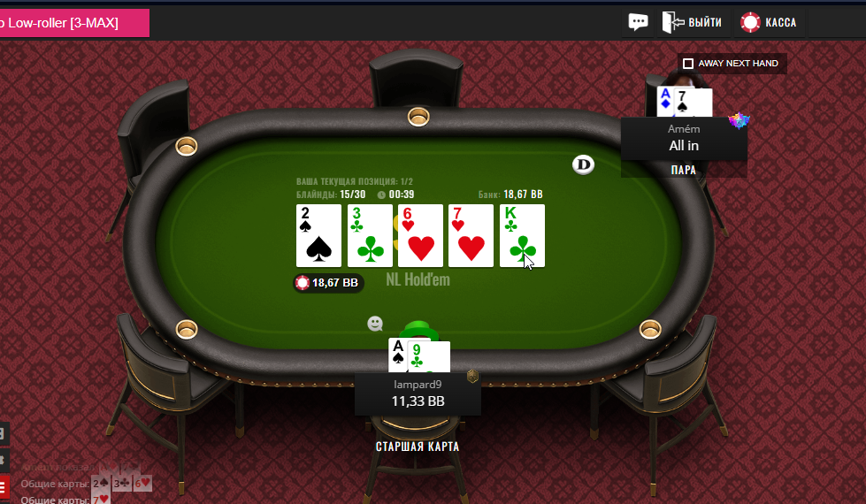866x504 pixels.
Task: Open the КАССА cashier chip button
Action: click(768, 22)
